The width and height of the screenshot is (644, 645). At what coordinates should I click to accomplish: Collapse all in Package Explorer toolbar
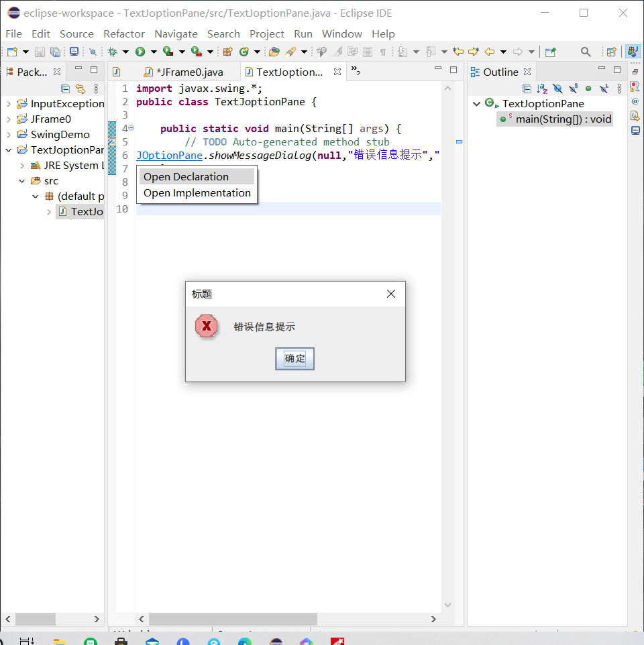65,89
